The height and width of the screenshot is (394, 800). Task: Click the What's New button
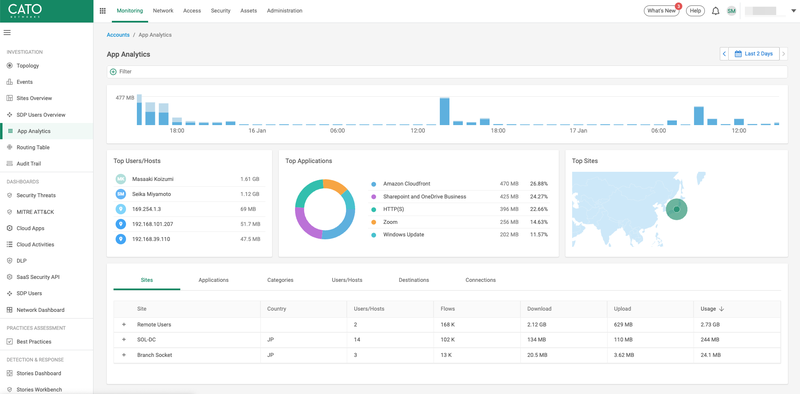662,11
